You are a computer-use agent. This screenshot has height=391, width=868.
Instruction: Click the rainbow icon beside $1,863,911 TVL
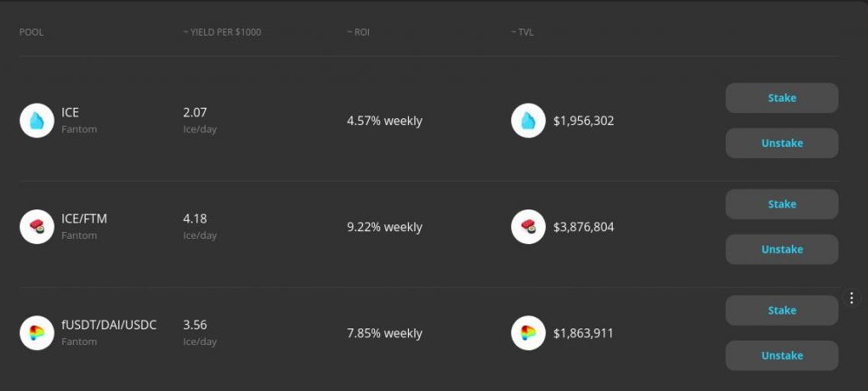(528, 334)
